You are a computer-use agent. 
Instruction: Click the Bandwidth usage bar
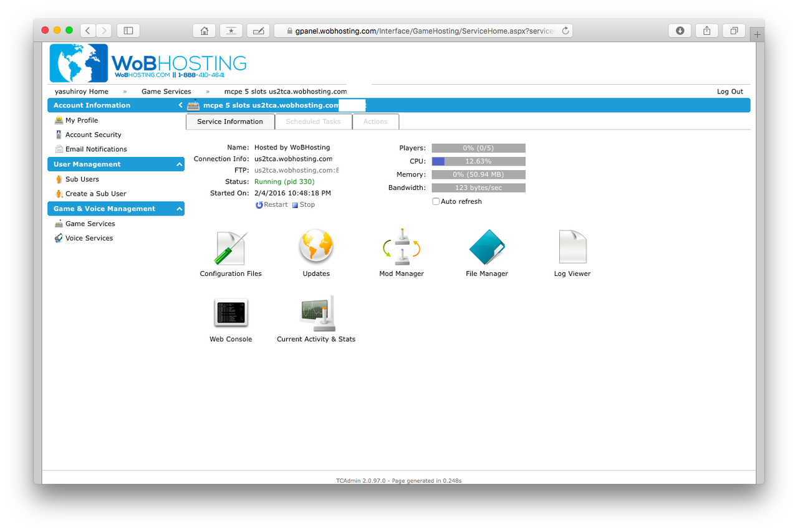(479, 188)
